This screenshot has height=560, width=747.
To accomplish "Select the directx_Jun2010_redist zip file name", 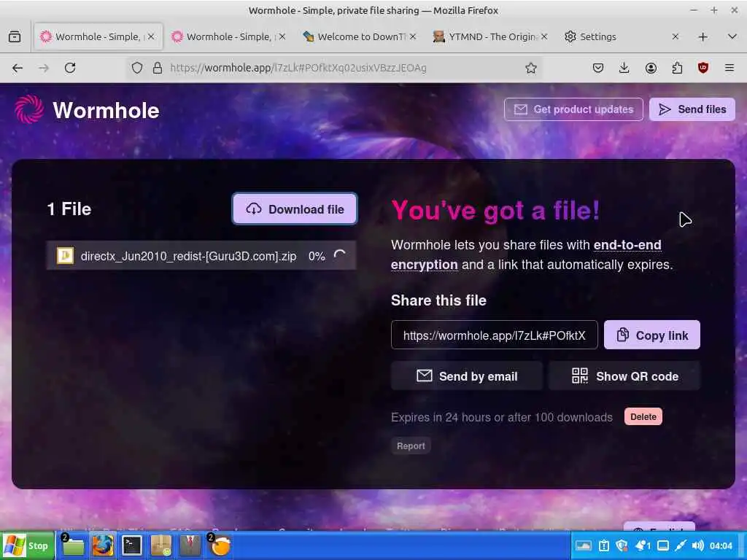I will point(188,256).
